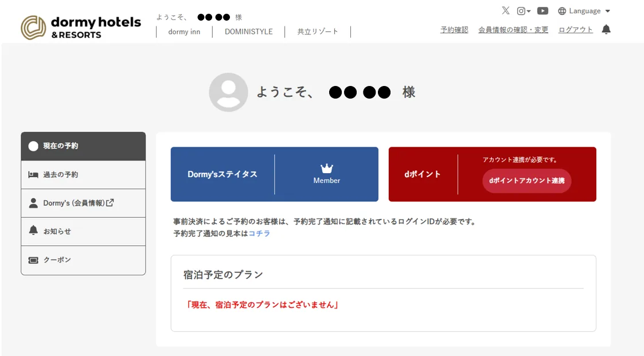Expand the Language dropdown arrow
This screenshot has width=644, height=356.
pyautogui.click(x=607, y=11)
